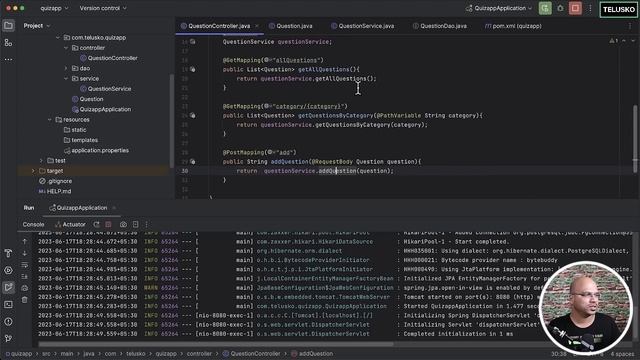Open QuizappApplication run configuration dropdown

[499, 8]
